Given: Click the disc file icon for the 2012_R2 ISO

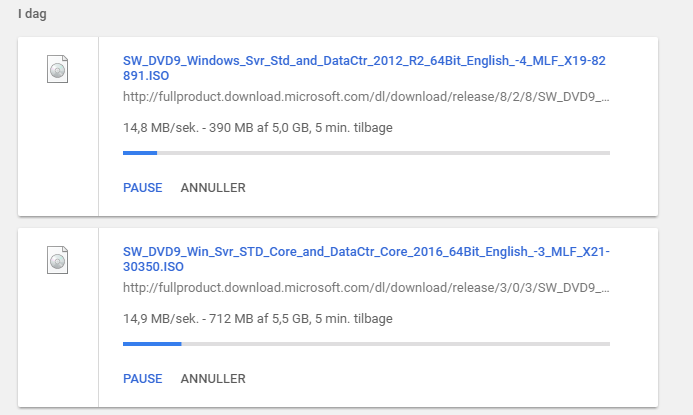Looking at the screenshot, I should 57,69.
